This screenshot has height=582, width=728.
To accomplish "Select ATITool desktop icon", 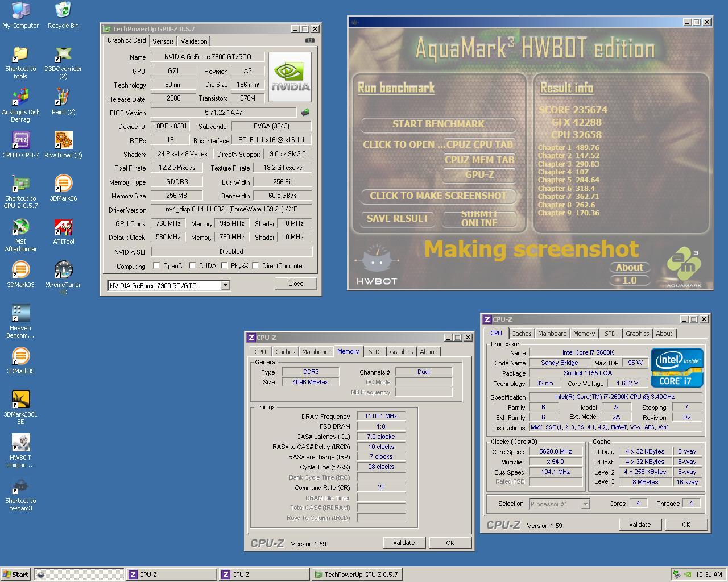I will click(63, 232).
